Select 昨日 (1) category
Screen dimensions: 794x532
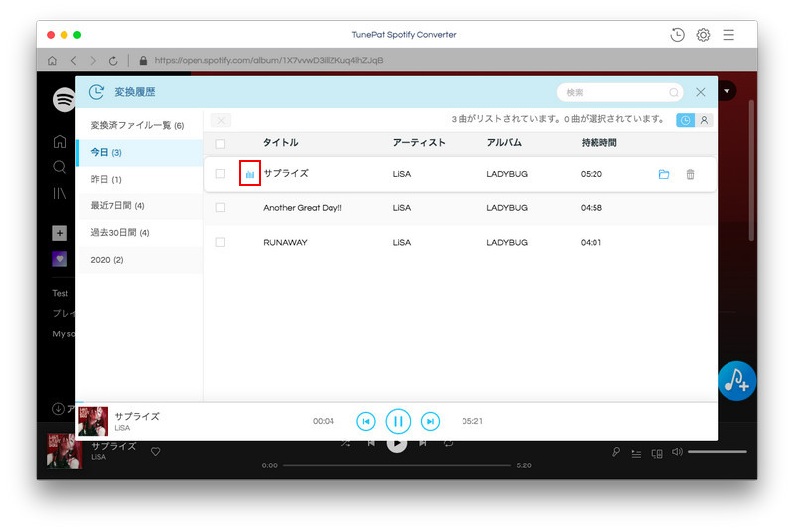pyautogui.click(x=140, y=179)
